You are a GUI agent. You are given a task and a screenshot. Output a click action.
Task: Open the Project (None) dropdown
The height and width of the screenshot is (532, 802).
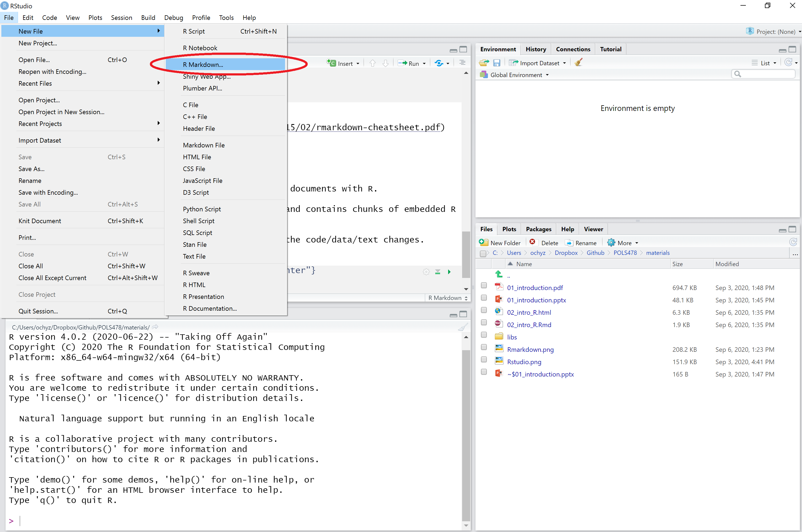[773, 31]
